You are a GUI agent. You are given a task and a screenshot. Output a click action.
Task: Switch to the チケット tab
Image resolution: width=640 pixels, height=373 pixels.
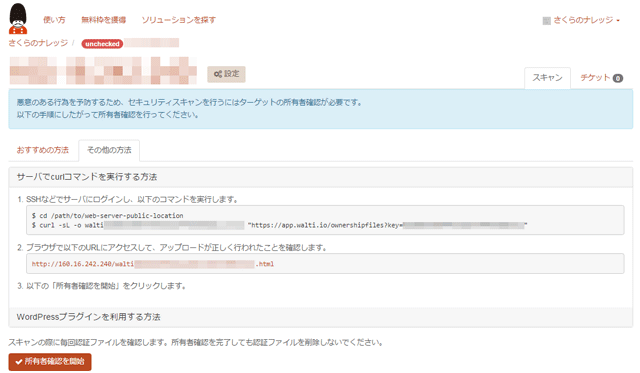pos(602,78)
